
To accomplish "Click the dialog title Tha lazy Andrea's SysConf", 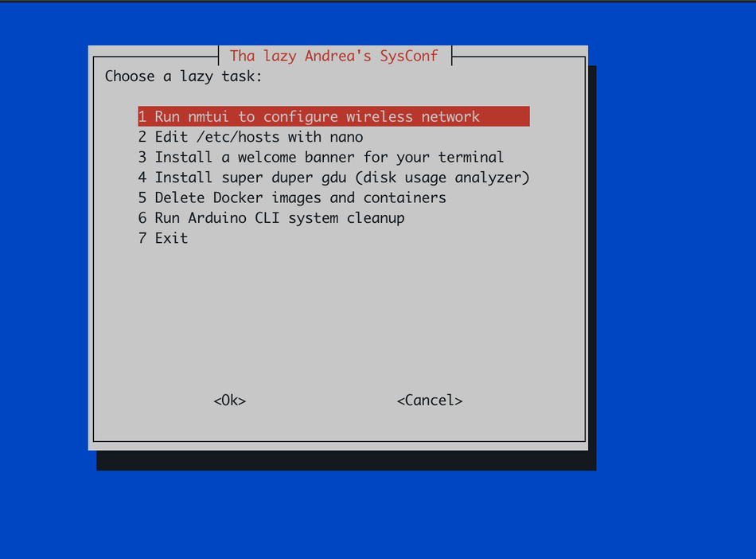I will 333,56.
